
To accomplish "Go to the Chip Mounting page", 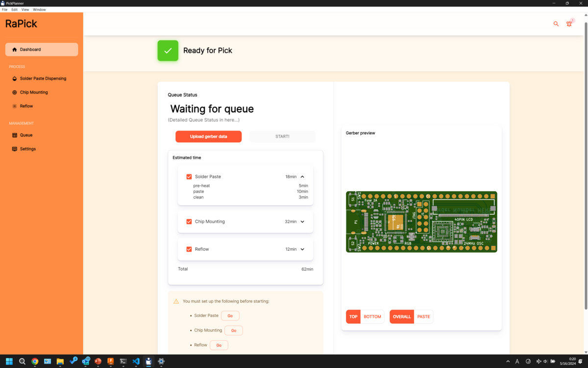I will 42,92.
